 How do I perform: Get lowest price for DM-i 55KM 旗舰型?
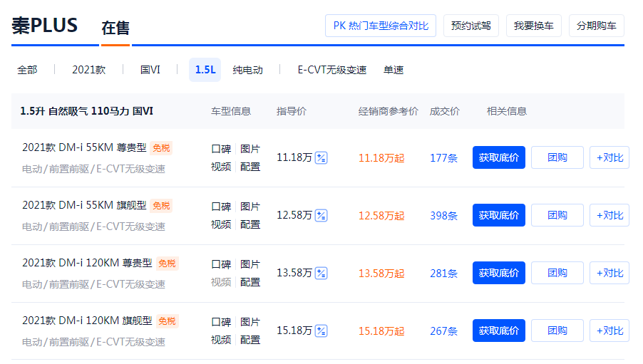(x=499, y=215)
